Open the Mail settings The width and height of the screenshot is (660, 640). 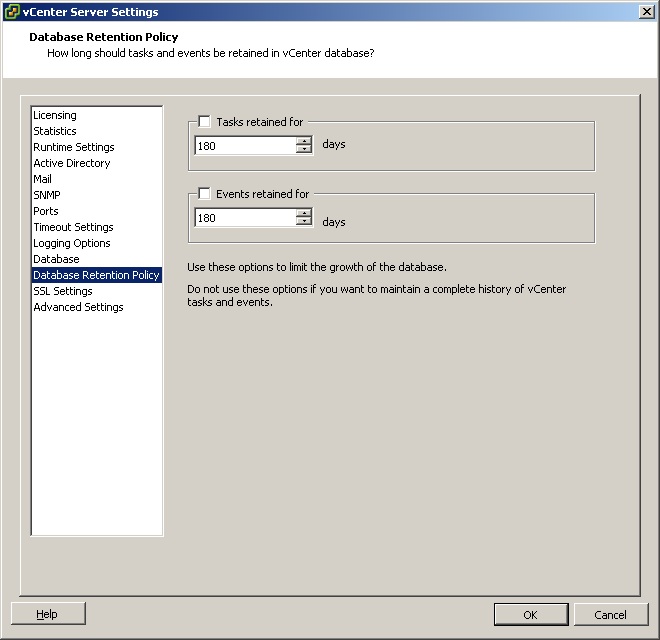click(x=97, y=179)
